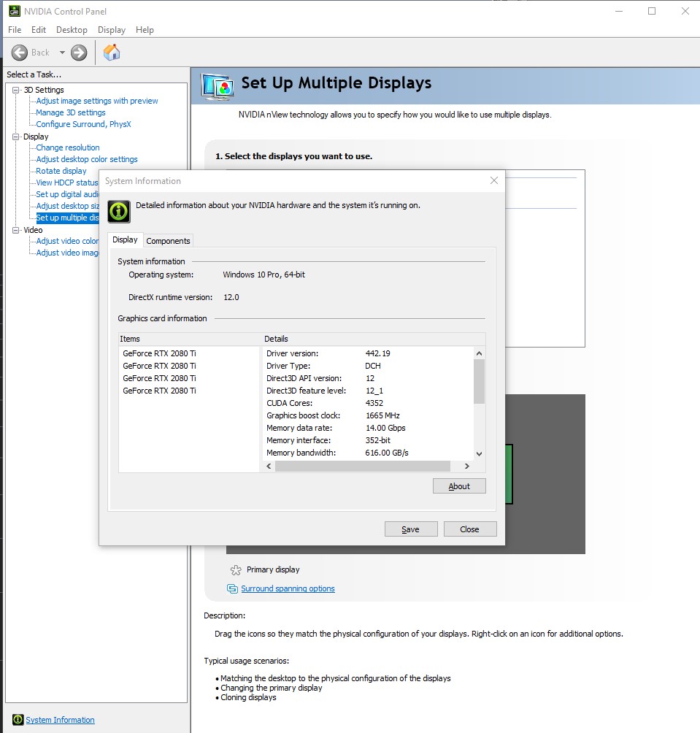Maximize the NVIDIA Control Panel window

(x=652, y=11)
